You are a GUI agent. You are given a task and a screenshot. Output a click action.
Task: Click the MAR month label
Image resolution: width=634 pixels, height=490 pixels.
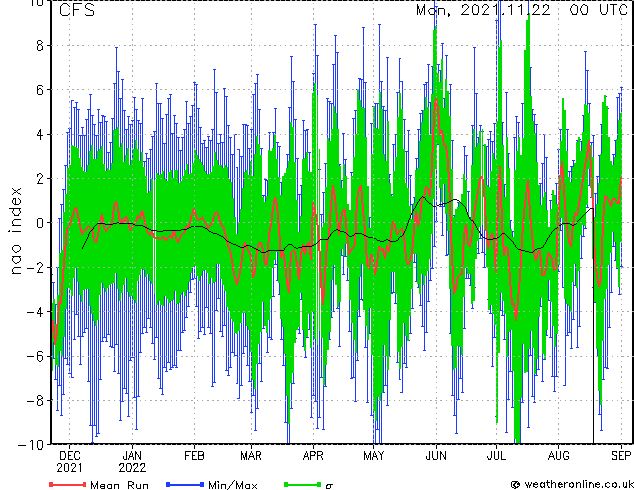pyautogui.click(x=251, y=456)
